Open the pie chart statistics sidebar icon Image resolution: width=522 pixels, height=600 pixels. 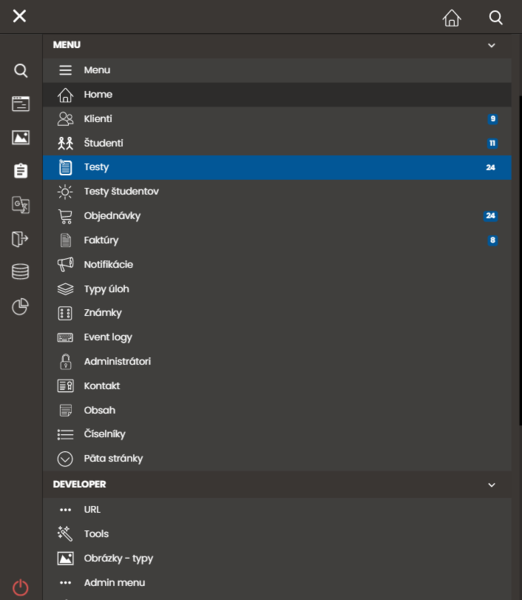pyautogui.click(x=20, y=306)
